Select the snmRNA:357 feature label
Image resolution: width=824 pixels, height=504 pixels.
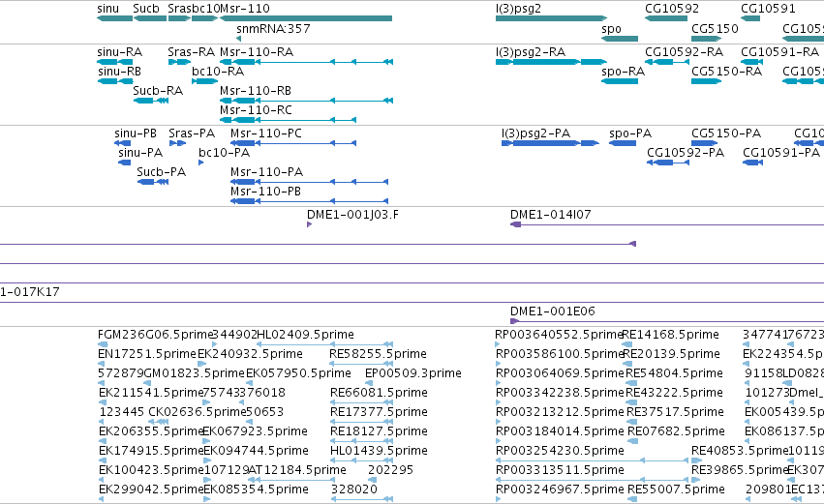273,28
